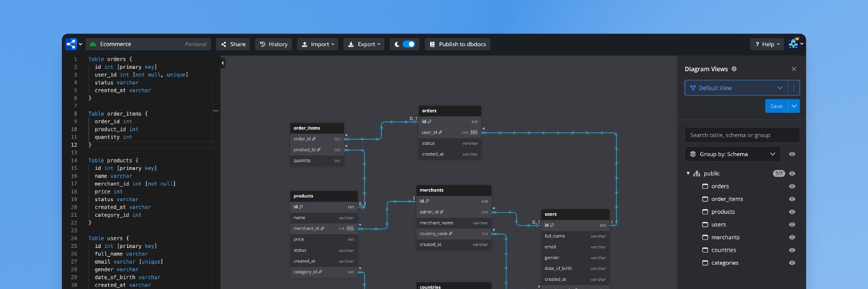Screen dimensions: 868x289
Task: Click 'merchant_id int [not null]' code line
Action: pyautogui.click(x=135, y=184)
